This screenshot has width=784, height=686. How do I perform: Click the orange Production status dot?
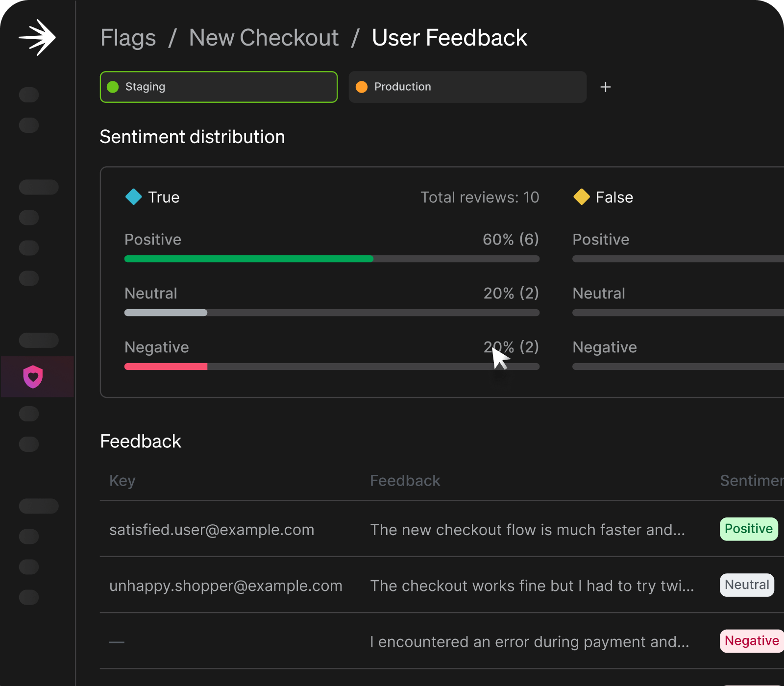tap(362, 87)
